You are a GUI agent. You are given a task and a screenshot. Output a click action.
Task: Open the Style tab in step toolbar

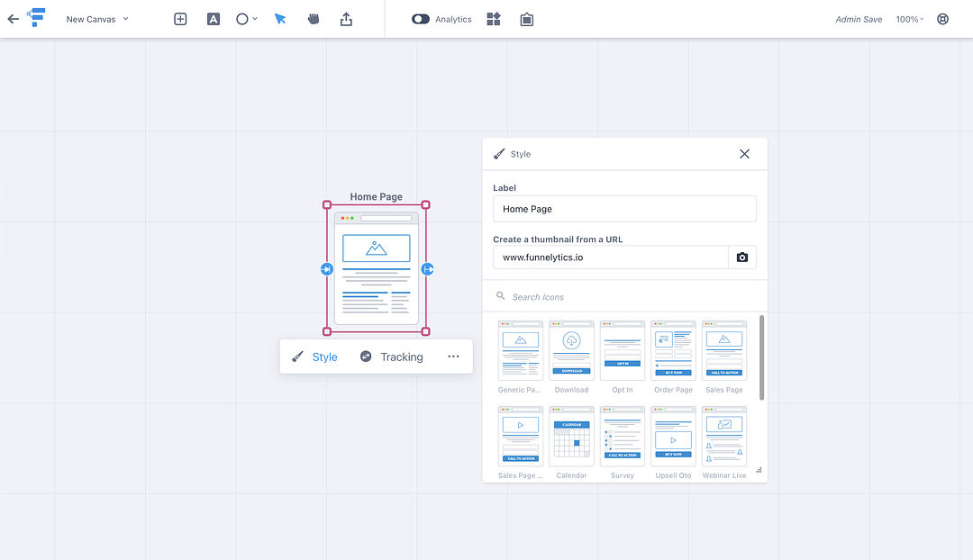click(x=315, y=357)
